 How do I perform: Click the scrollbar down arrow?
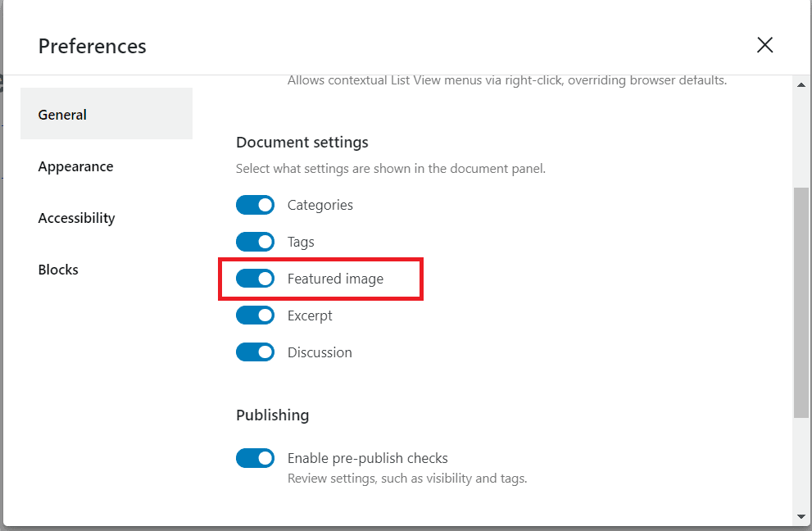click(801, 516)
